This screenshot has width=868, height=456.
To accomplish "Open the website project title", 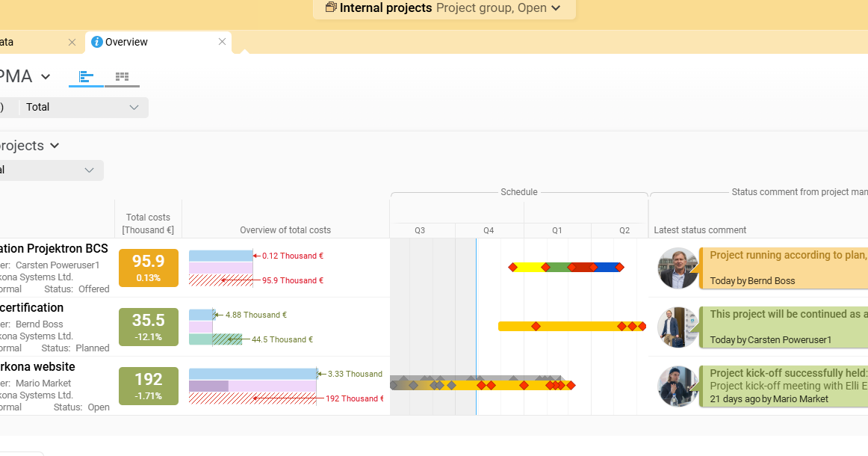I will [37, 367].
